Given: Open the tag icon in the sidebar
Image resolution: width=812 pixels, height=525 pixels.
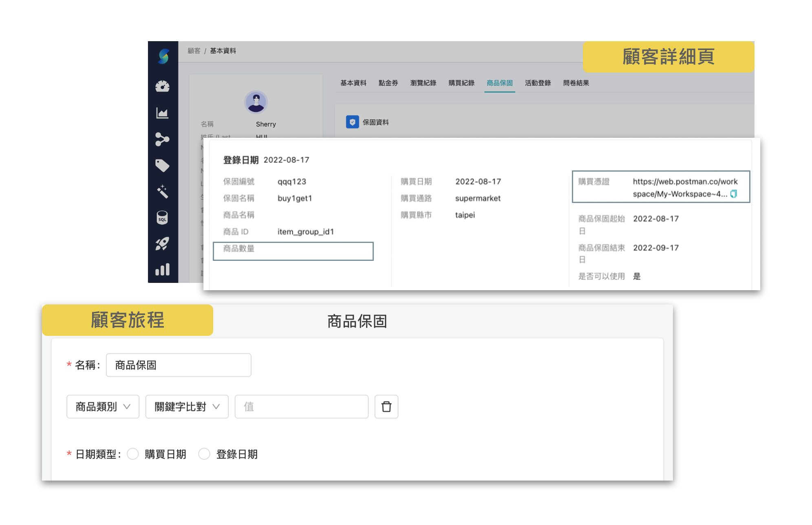Looking at the screenshot, I should pos(163,165).
